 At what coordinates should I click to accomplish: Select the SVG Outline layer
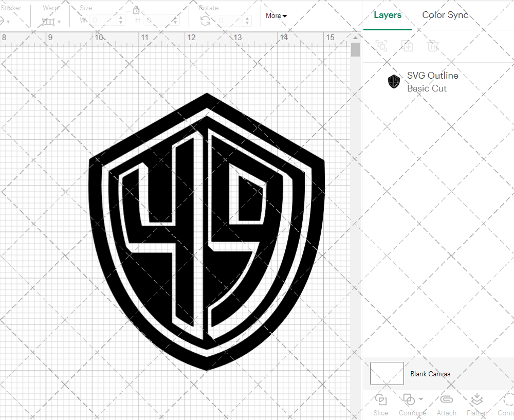click(x=432, y=82)
